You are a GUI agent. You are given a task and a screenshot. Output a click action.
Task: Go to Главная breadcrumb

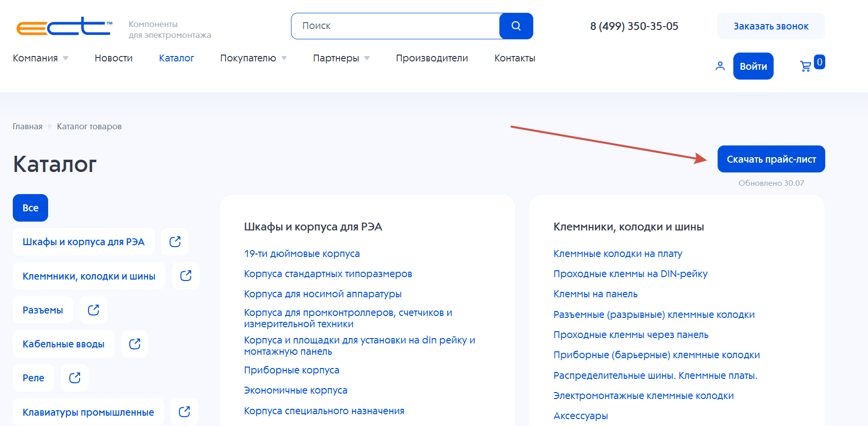tap(28, 126)
